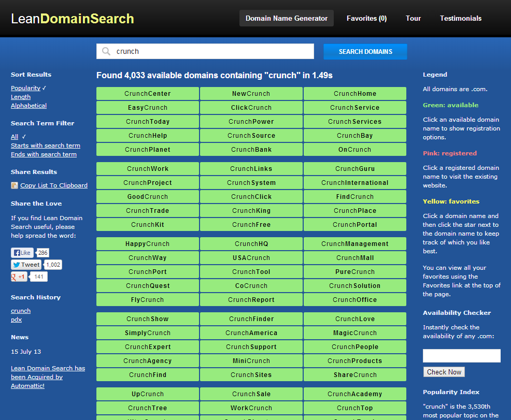Open the Tour page
Image resolution: width=511 pixels, height=420 pixels.
[x=413, y=18]
